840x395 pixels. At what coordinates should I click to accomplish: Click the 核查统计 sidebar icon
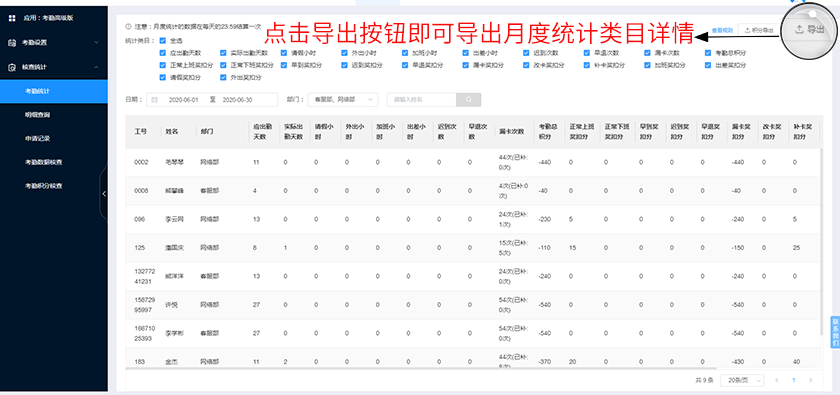pos(12,68)
